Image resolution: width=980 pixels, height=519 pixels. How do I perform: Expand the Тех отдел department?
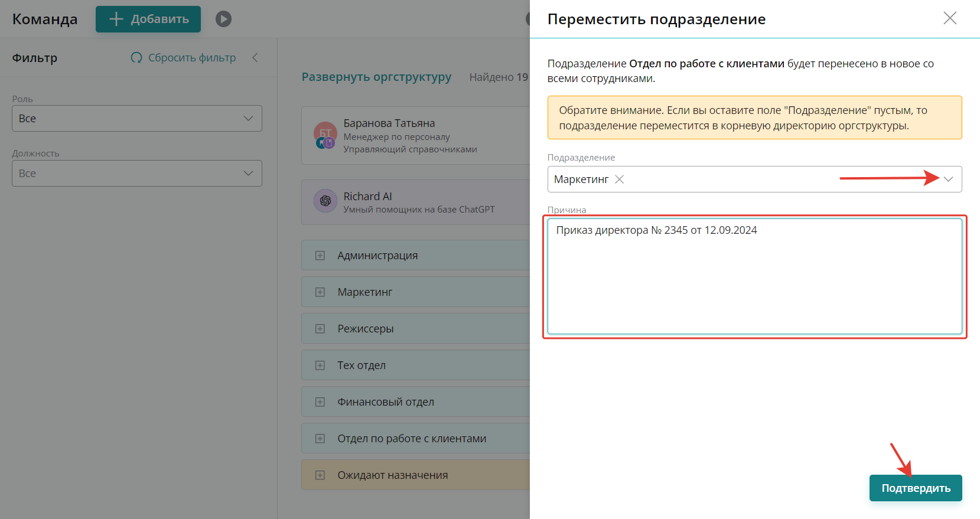click(320, 365)
